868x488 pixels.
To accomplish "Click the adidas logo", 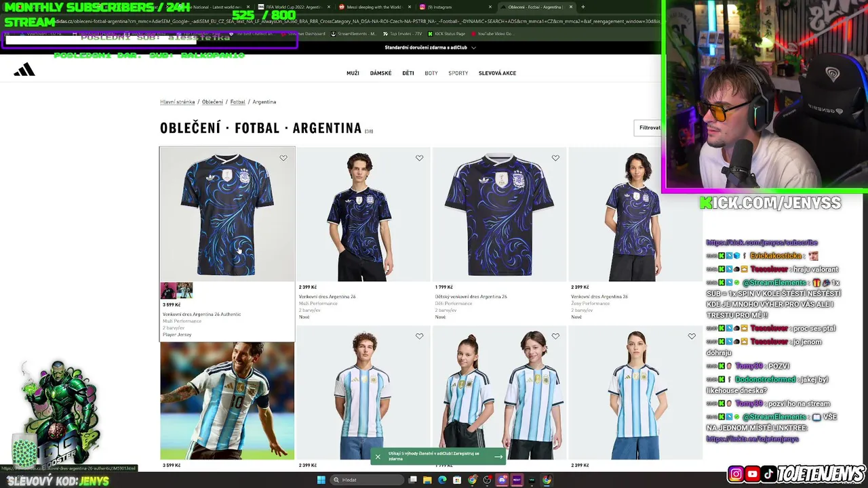I will coord(24,69).
